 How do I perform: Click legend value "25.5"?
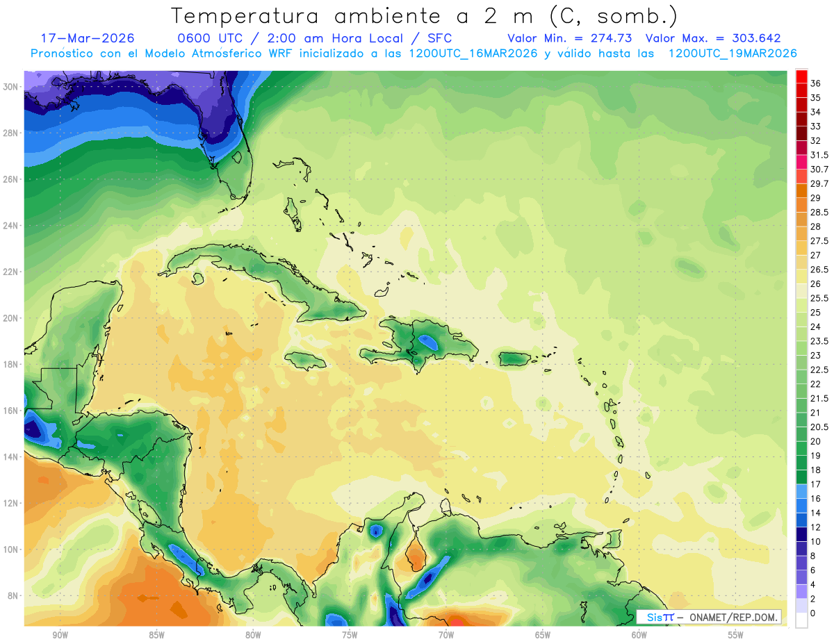(821, 299)
